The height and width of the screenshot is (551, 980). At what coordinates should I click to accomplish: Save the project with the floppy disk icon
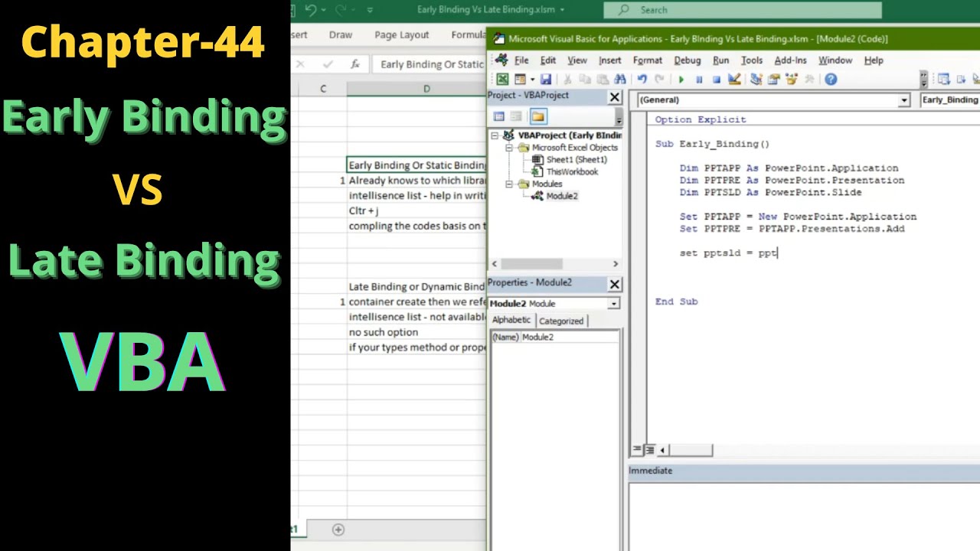tap(546, 80)
